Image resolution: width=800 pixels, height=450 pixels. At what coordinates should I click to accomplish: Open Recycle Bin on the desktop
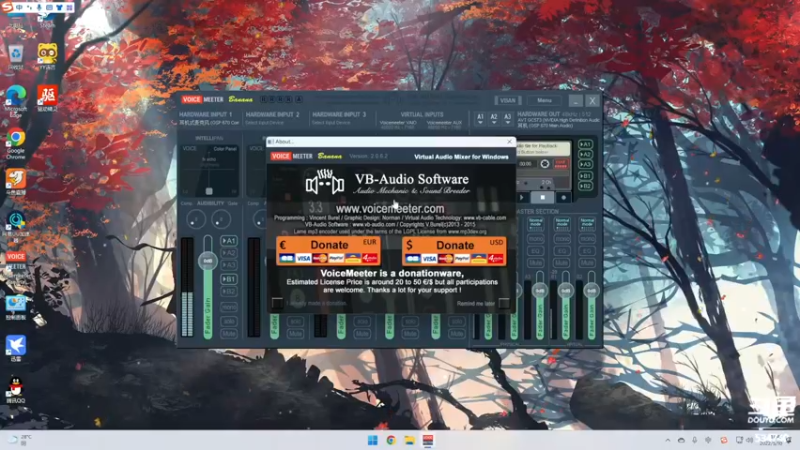pyautogui.click(x=16, y=55)
